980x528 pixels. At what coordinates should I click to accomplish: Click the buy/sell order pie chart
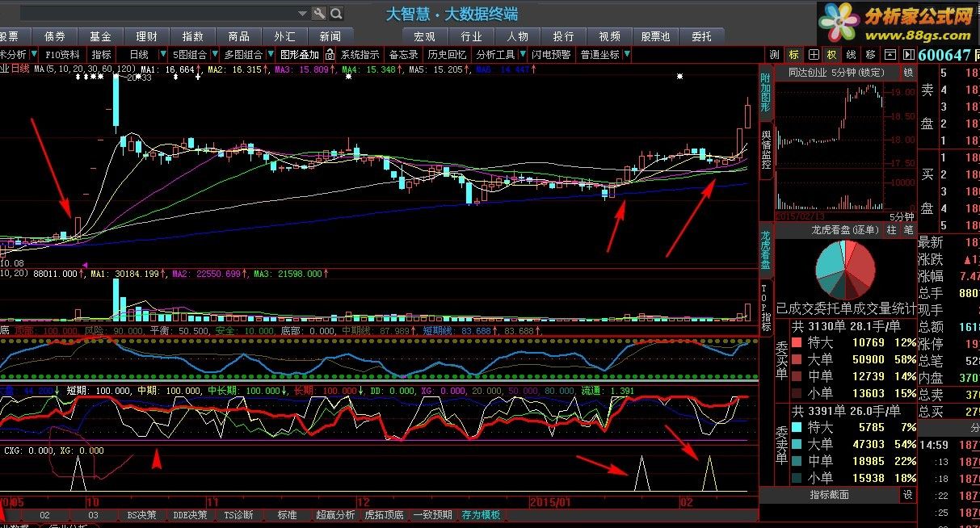[x=845, y=270]
